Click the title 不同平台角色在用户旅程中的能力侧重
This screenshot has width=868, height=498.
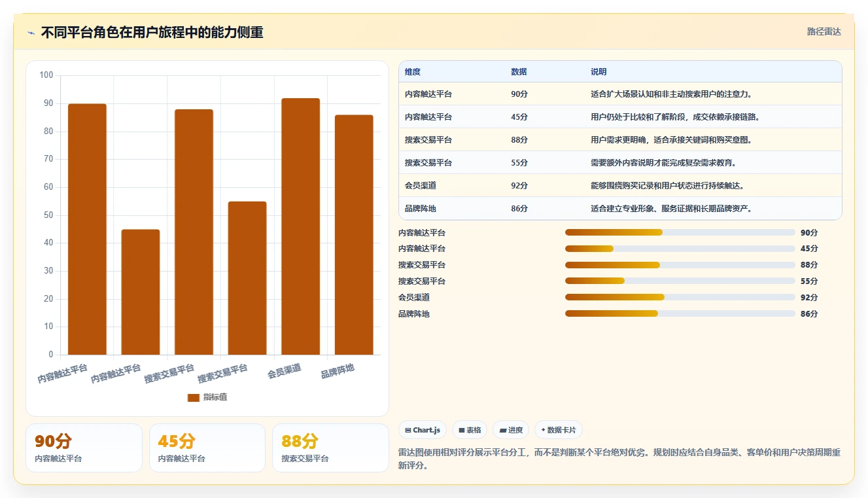point(152,32)
